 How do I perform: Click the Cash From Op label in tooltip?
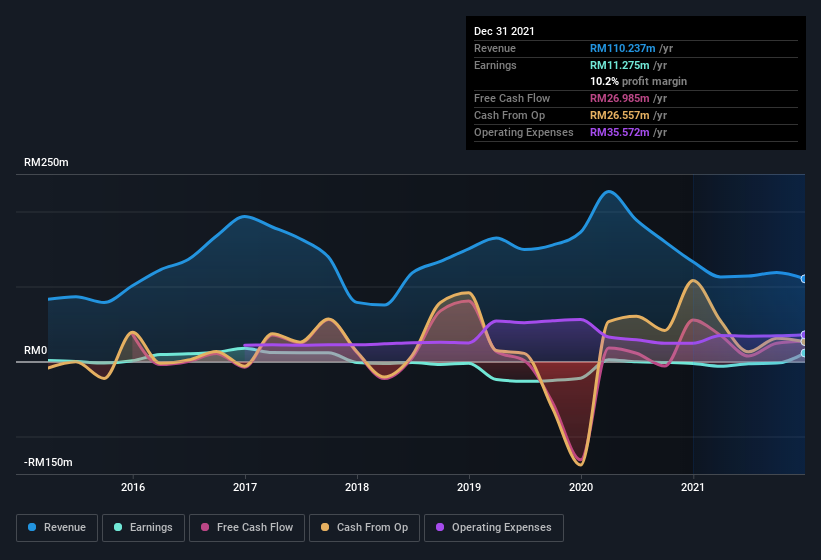tap(509, 115)
